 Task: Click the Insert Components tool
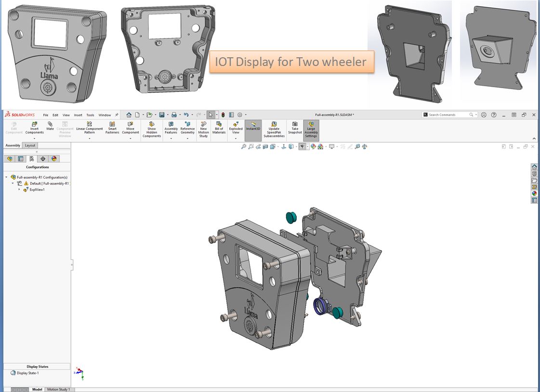(34, 128)
